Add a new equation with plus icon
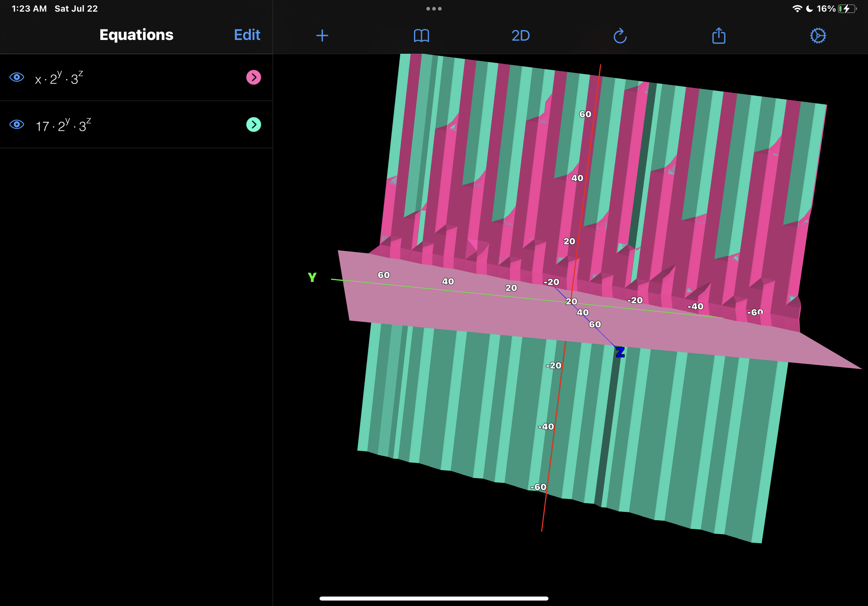 coord(322,36)
